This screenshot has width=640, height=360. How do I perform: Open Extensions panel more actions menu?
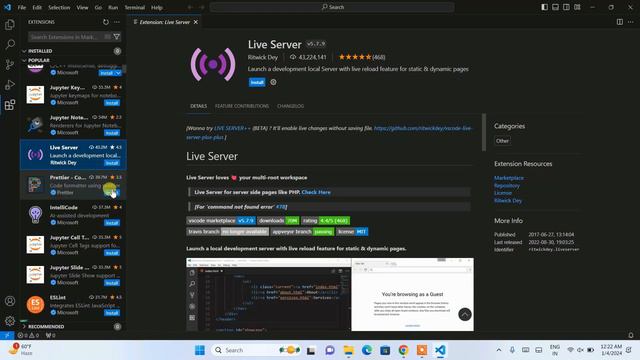coord(117,22)
